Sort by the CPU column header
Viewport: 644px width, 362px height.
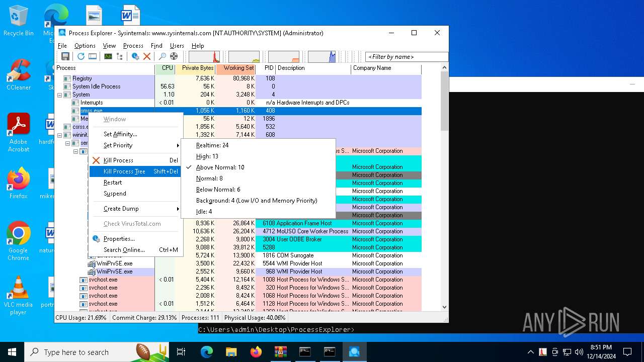(166, 68)
